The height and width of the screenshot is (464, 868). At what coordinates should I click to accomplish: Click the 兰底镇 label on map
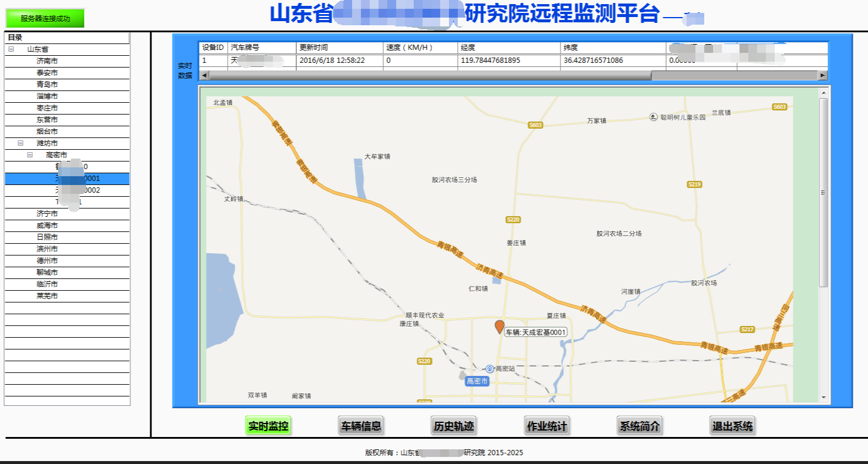click(x=721, y=113)
